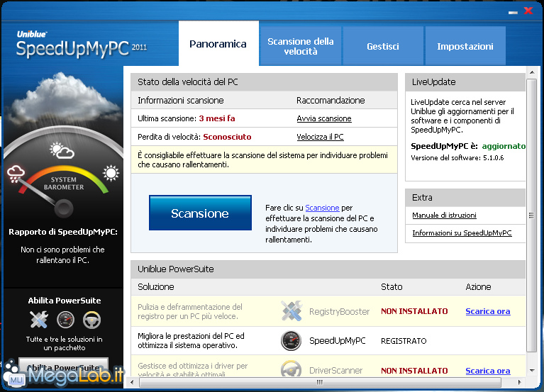Switch to the Scansione della velocità tab
The image size is (544, 392).
click(300, 46)
